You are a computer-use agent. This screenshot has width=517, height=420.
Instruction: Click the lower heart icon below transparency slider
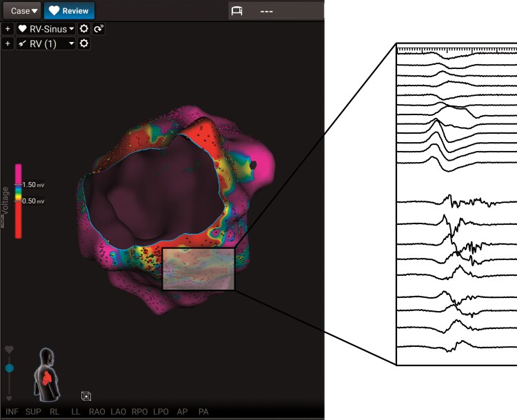pos(9,398)
